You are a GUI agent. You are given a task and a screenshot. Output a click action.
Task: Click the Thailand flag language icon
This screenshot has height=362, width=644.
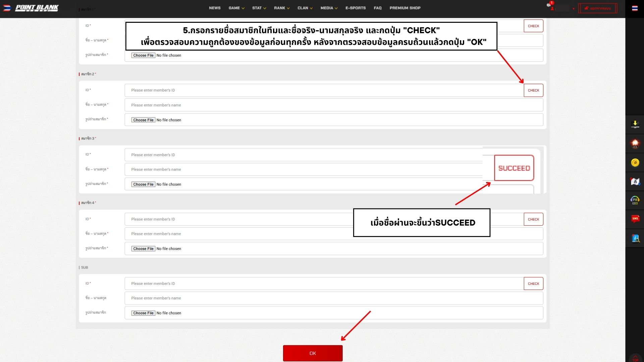635,8
